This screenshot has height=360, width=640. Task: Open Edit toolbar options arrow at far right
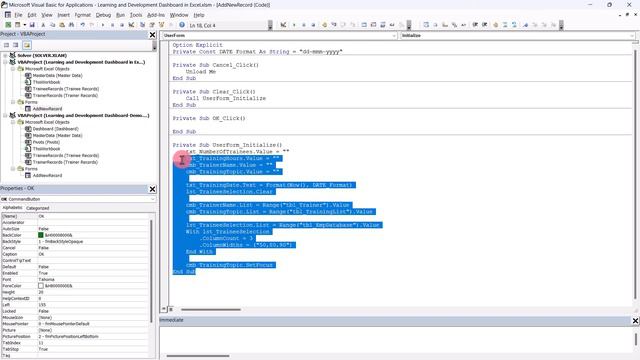click(x=561, y=25)
